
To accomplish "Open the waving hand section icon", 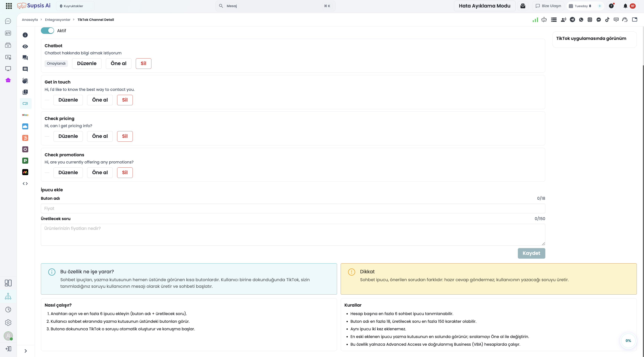I will point(25,81).
